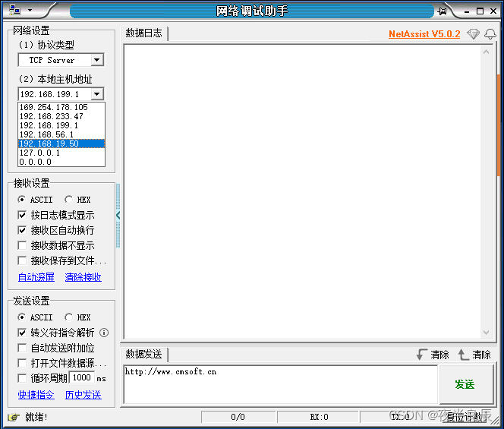The image size is (504, 429).
Task: Choose 192.168.233.47 from address list
Action: (x=61, y=116)
